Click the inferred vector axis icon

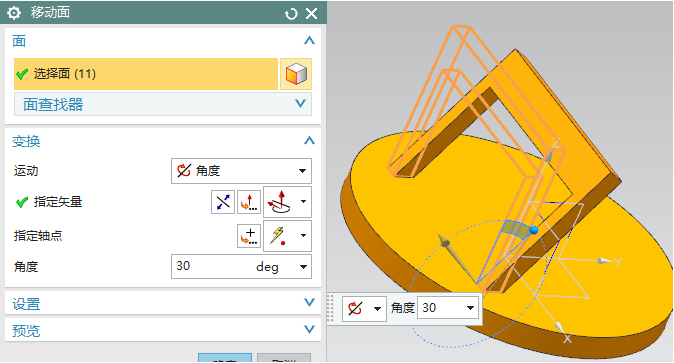279,202
